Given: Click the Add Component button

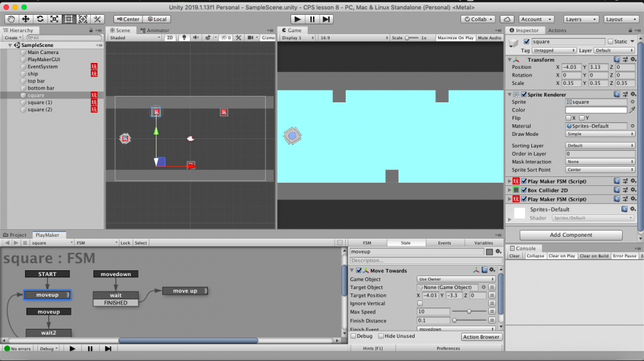Looking at the screenshot, I should (x=571, y=235).
